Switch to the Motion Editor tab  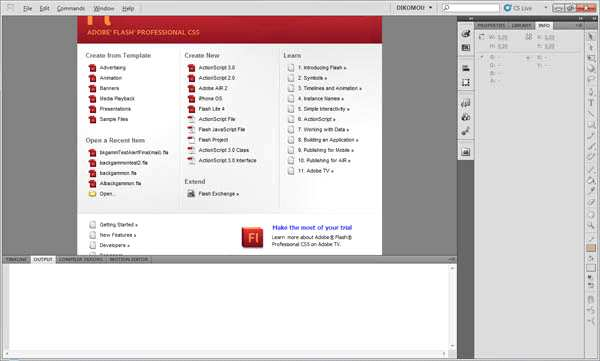pos(129,260)
